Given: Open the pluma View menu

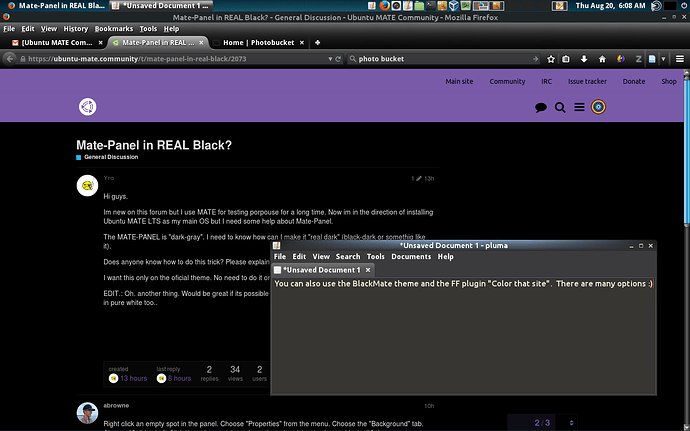Looking at the screenshot, I should [321, 257].
